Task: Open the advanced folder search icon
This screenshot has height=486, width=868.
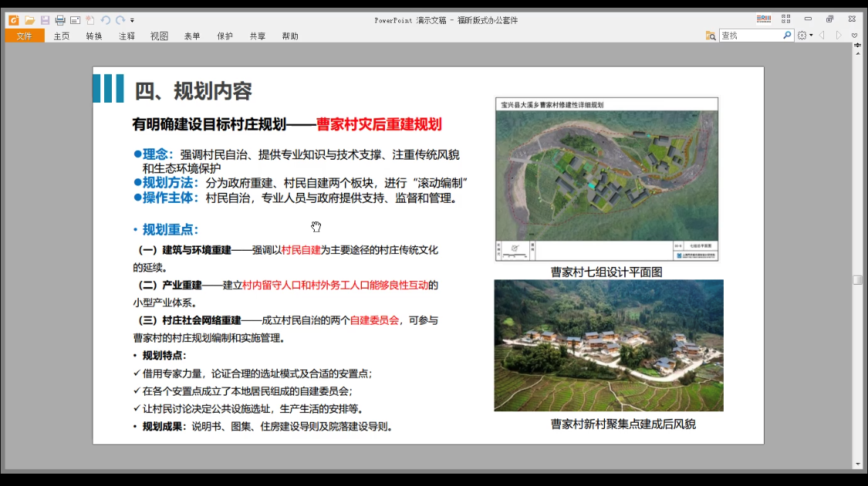Action: (711, 35)
